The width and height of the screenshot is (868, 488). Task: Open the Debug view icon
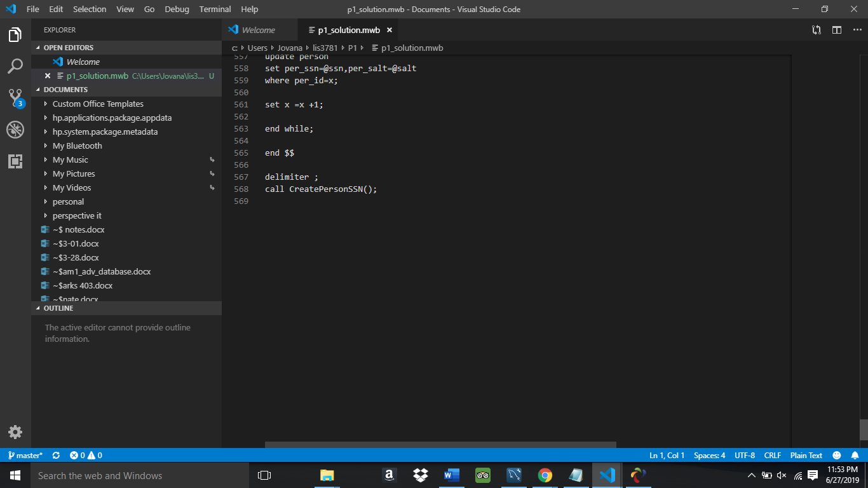point(15,130)
